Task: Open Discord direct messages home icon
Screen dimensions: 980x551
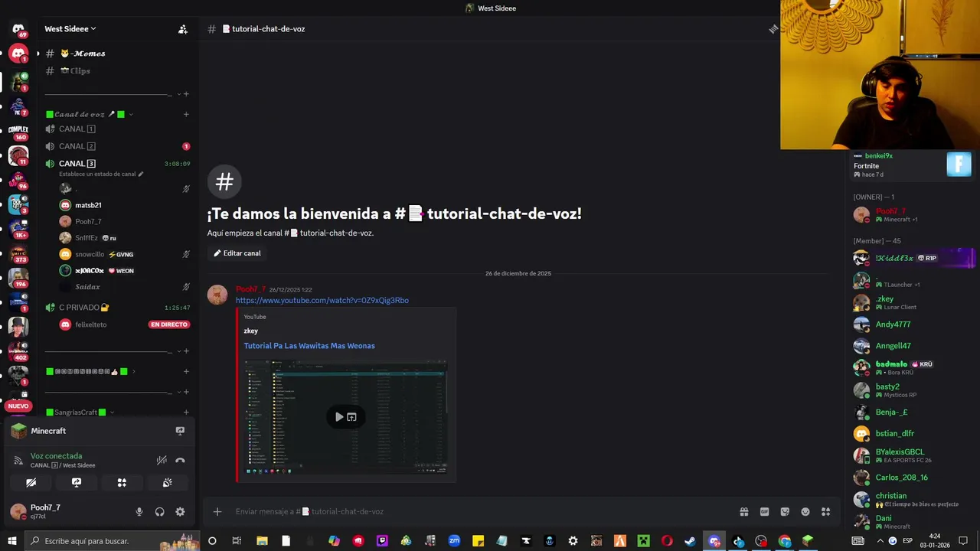Action: (18, 29)
